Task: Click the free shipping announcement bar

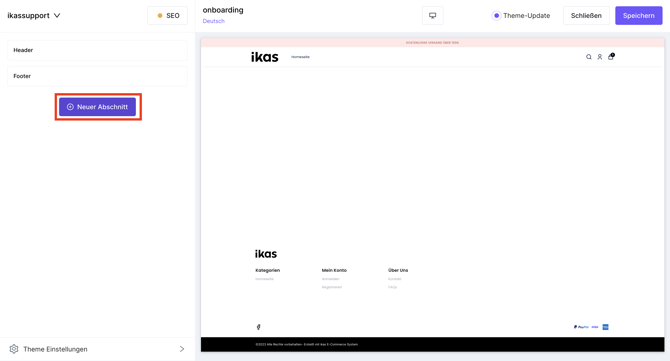Action: [x=432, y=43]
